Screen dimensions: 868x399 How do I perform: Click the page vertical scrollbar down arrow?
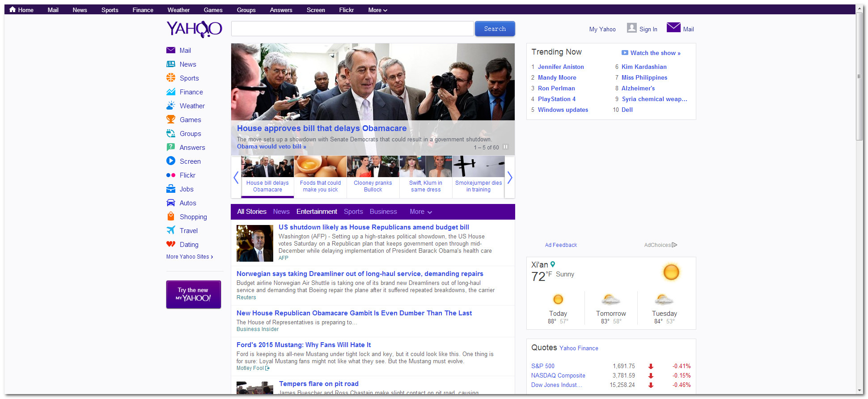(x=860, y=391)
